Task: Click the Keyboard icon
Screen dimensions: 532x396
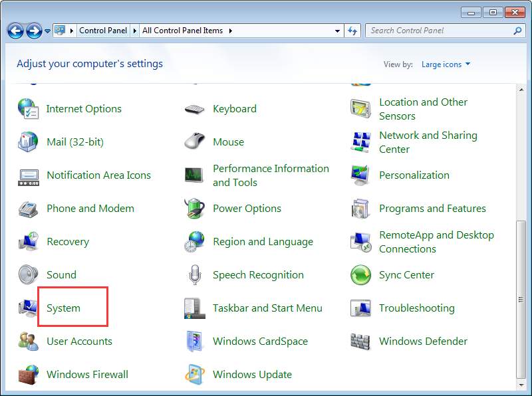Action: click(194, 108)
